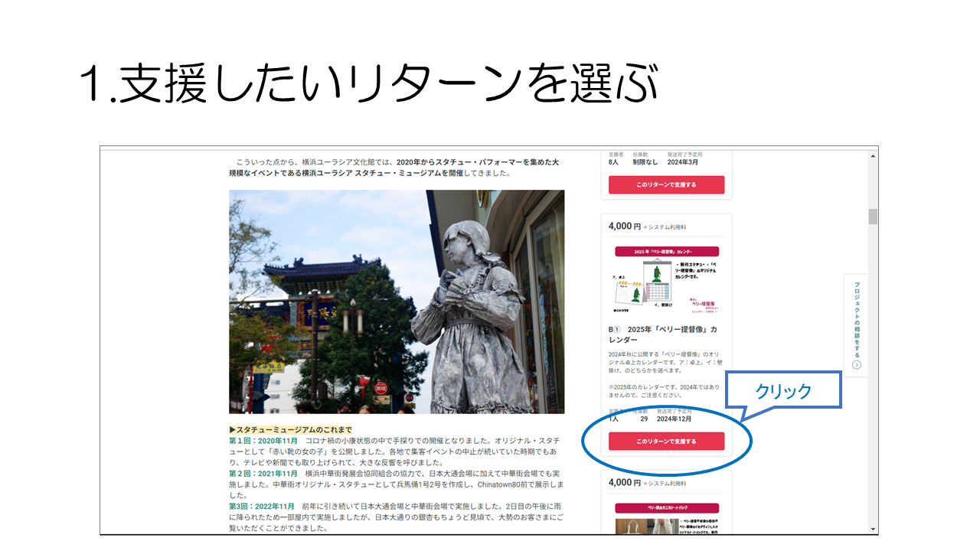Click the slide title 1.支援したいリターンを選ぶ
Screen dimensions: 980x551
pyautogui.click(x=367, y=84)
